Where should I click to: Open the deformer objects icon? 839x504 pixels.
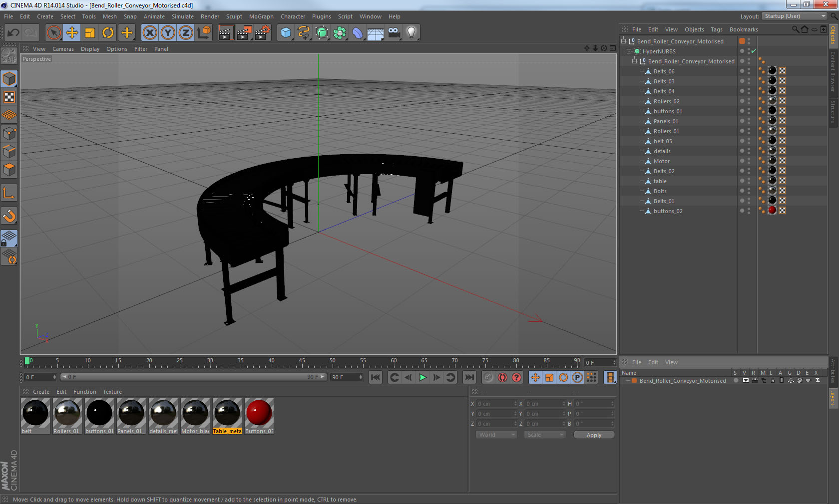click(358, 33)
